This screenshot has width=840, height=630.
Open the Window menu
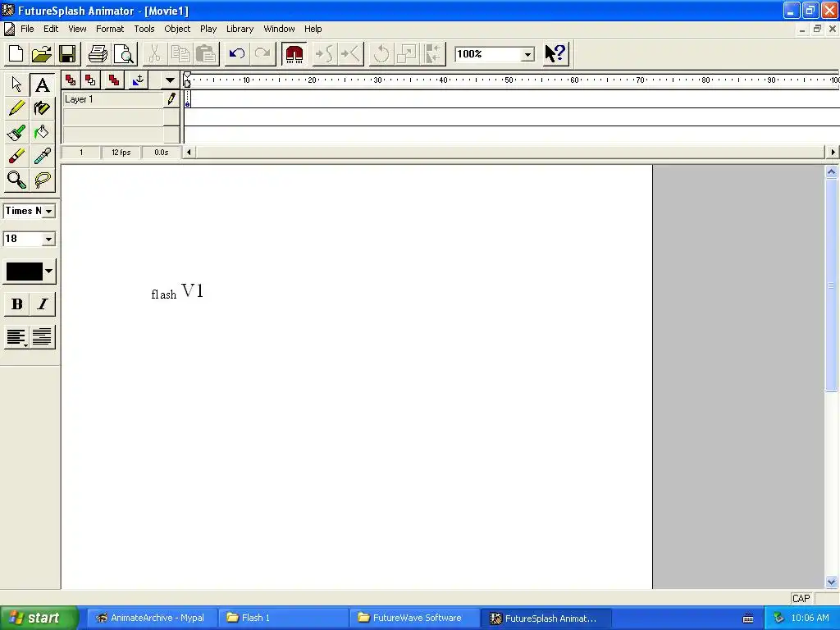279,29
